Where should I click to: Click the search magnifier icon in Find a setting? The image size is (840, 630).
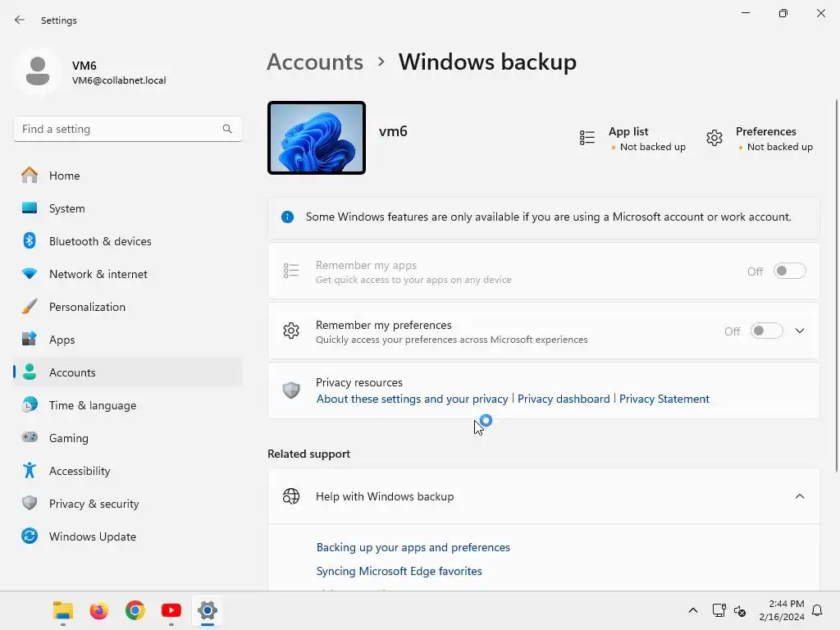(227, 129)
